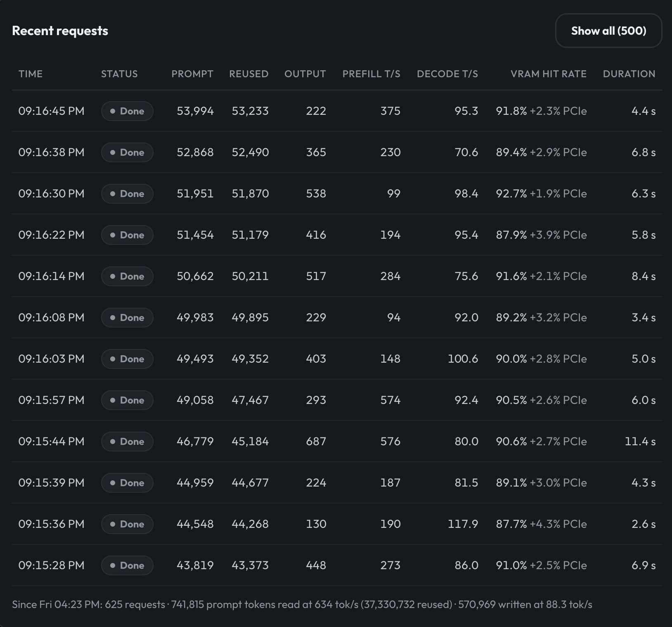Click the prefill value 194
Viewport: 672px width, 627px height.
[390, 235]
